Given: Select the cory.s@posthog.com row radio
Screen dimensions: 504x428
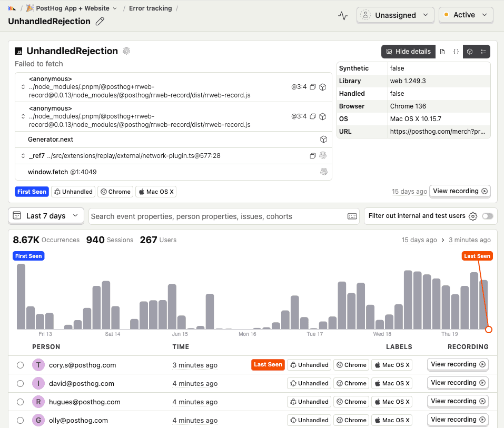Looking at the screenshot, I should click(x=20, y=365).
